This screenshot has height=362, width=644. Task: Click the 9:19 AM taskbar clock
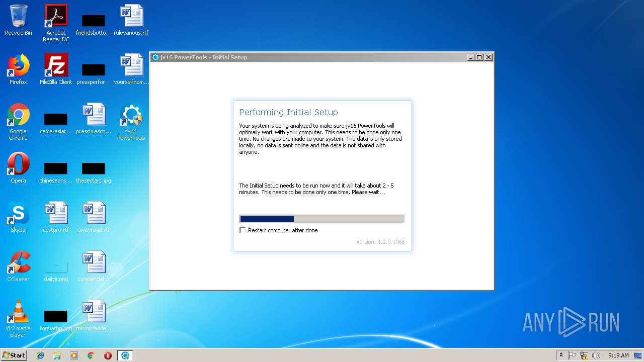point(618,355)
